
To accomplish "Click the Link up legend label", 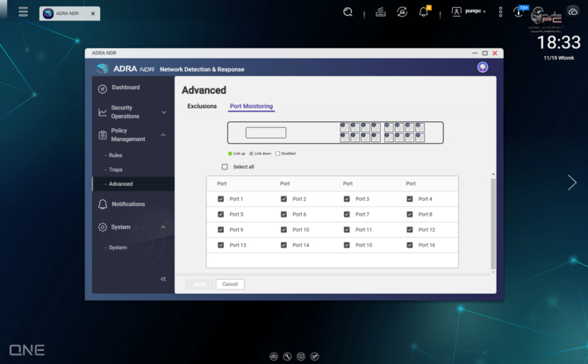I will (x=239, y=153).
